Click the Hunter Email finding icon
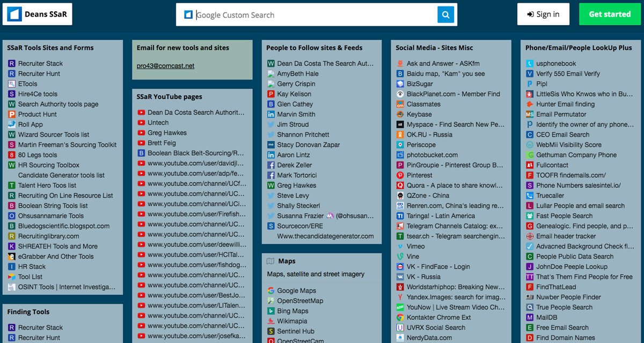 click(530, 104)
